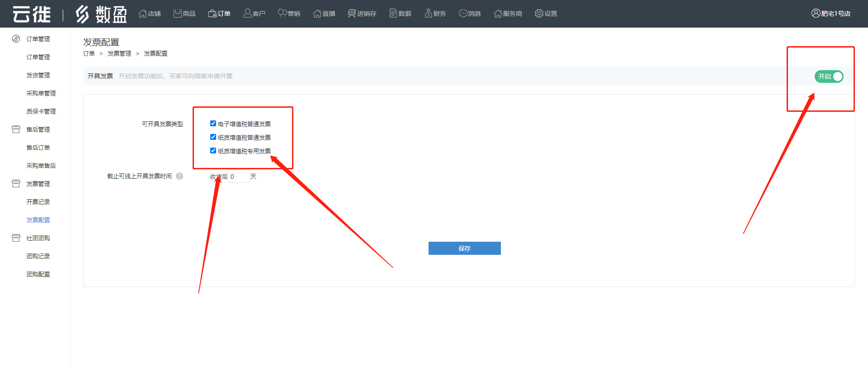The image size is (868, 368).
Task: Open the 设置 gear icon in navbar
Action: [539, 14]
